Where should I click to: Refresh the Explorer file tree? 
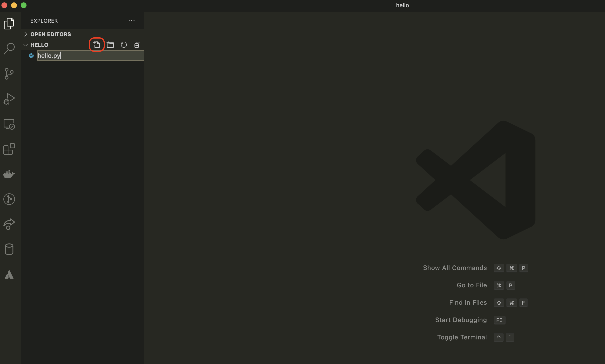[124, 45]
